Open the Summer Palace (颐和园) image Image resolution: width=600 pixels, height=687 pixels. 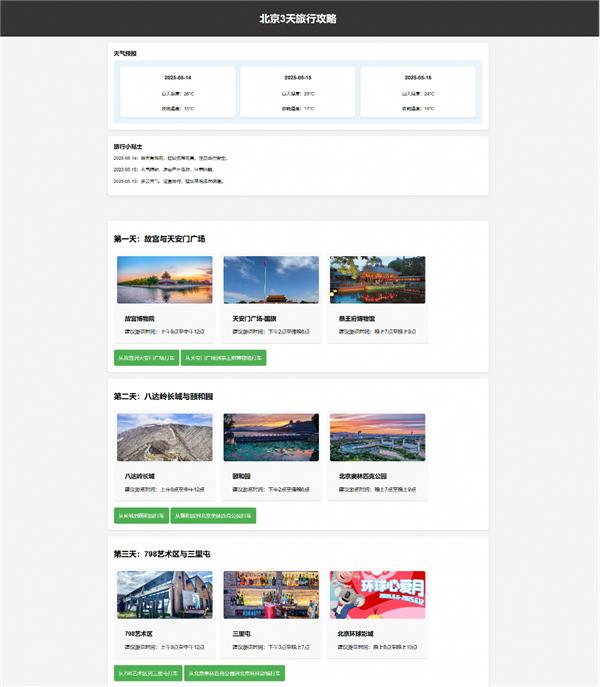coord(271,437)
